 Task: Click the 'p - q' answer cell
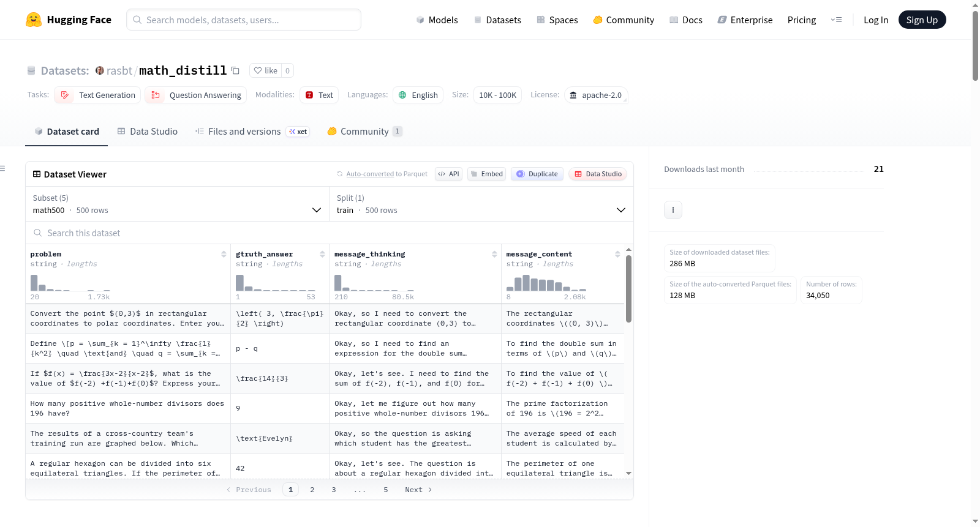pyautogui.click(x=280, y=348)
